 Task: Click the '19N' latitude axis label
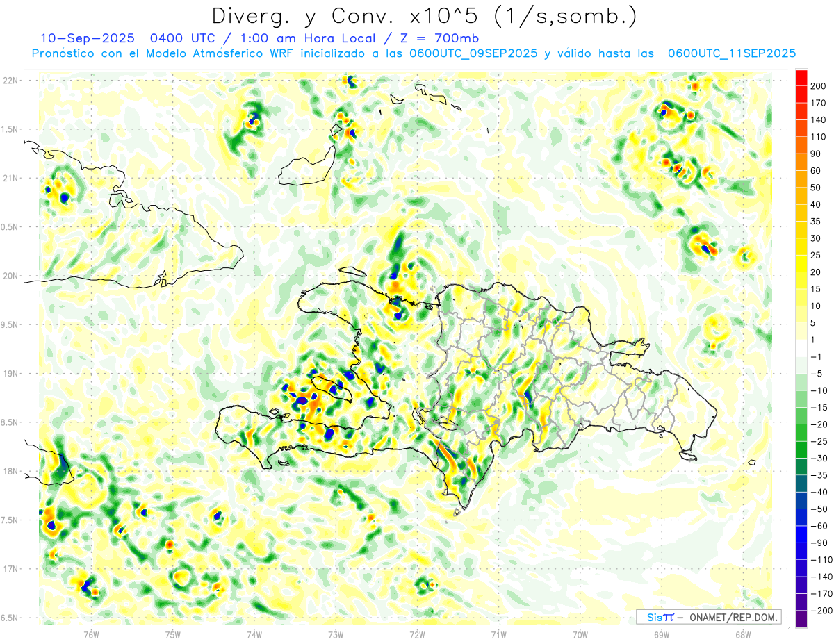(x=10, y=374)
